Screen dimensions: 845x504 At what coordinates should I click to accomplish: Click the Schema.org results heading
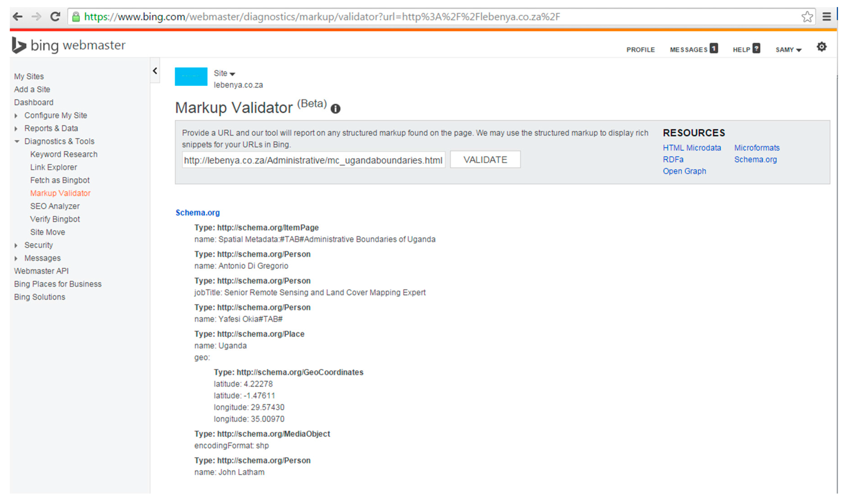[197, 213]
